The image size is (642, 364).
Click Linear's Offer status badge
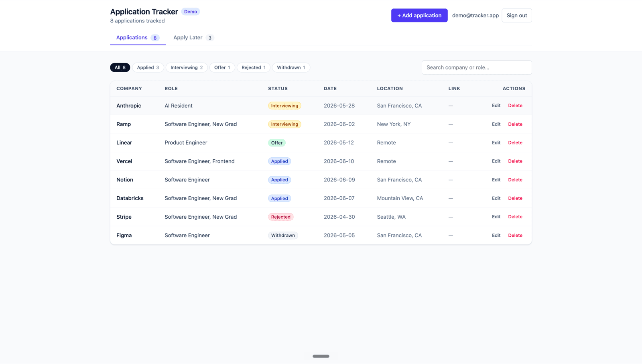click(x=277, y=142)
